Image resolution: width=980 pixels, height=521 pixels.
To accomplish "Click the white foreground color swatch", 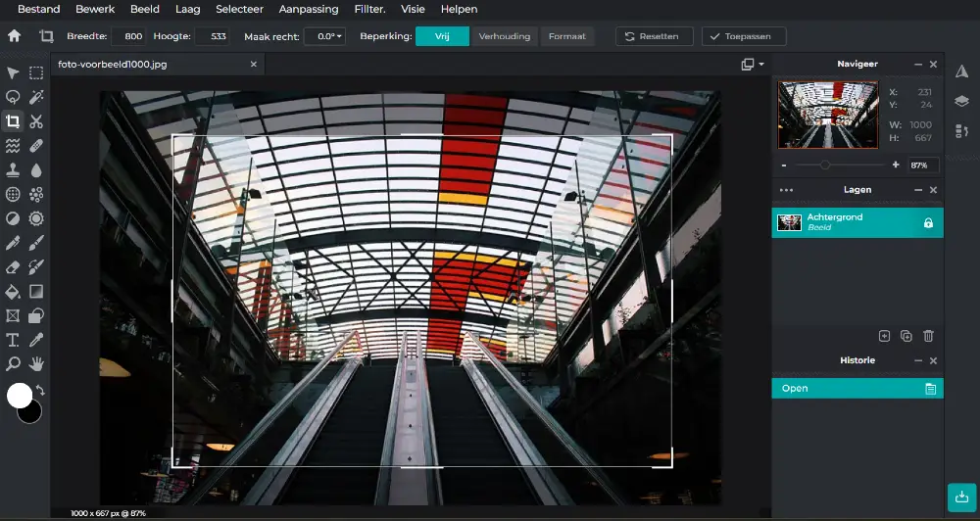I will (x=20, y=396).
